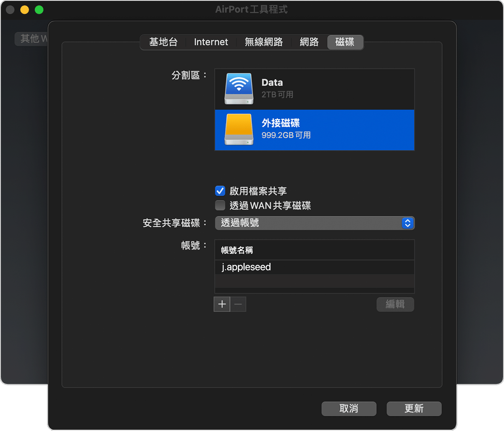Add a new account using the + button
Viewport: 504px width, 431px height.
[222, 304]
